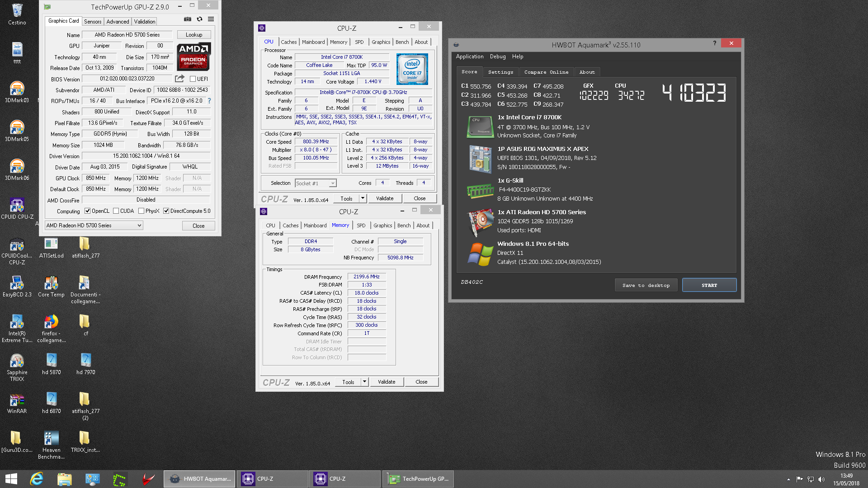
Task: Click Validate in upper CPU-Z window
Action: pos(385,198)
